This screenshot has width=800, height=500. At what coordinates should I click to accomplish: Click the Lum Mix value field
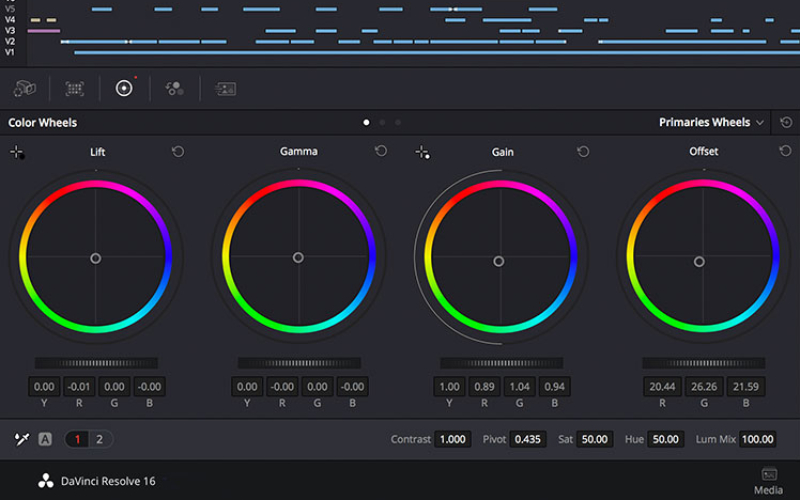coord(758,439)
